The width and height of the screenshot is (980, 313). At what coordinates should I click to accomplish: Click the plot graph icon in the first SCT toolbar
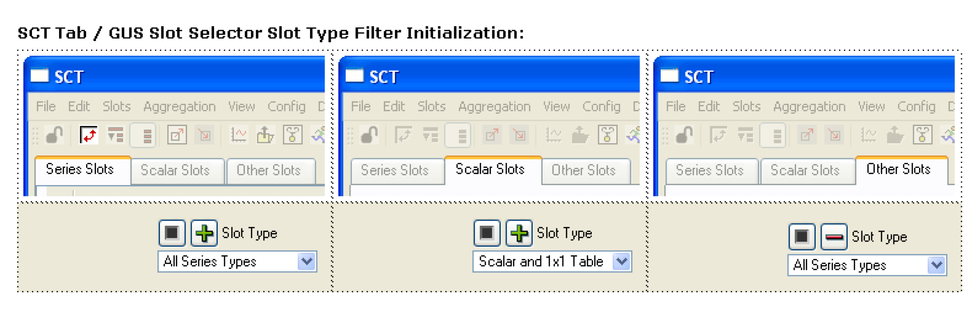pyautogui.click(x=238, y=135)
